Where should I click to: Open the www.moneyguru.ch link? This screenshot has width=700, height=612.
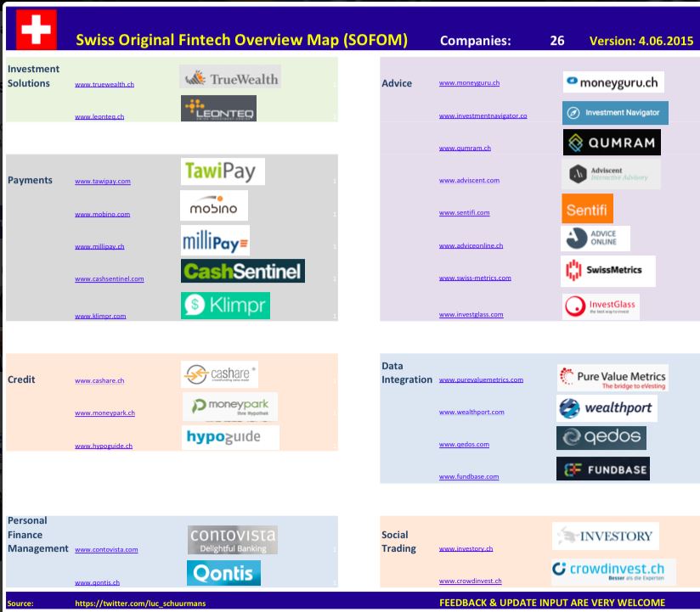(x=469, y=83)
